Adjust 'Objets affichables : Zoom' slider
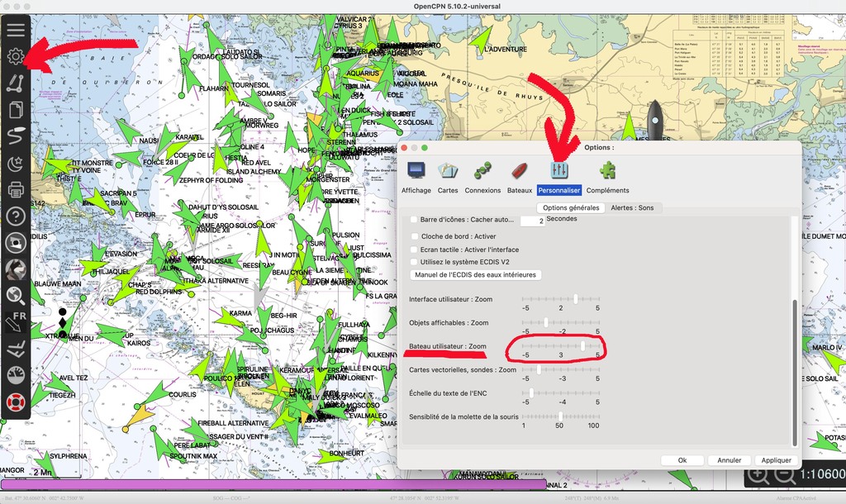The height and width of the screenshot is (504, 846). click(561, 323)
